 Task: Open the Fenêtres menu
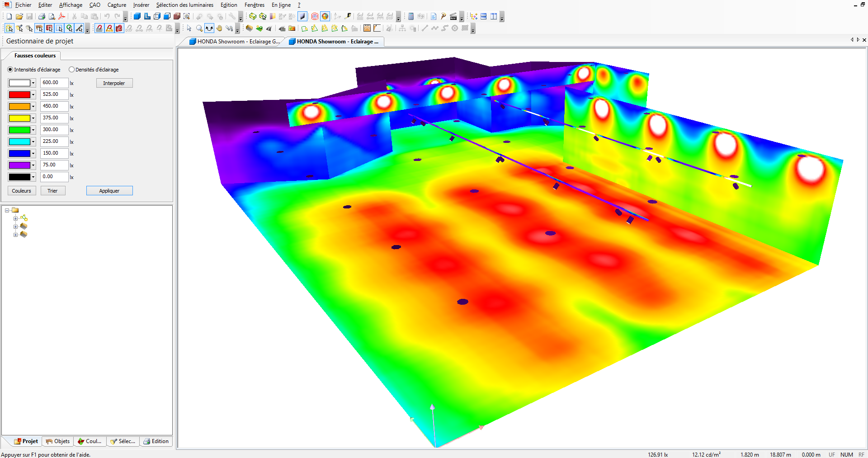255,5
